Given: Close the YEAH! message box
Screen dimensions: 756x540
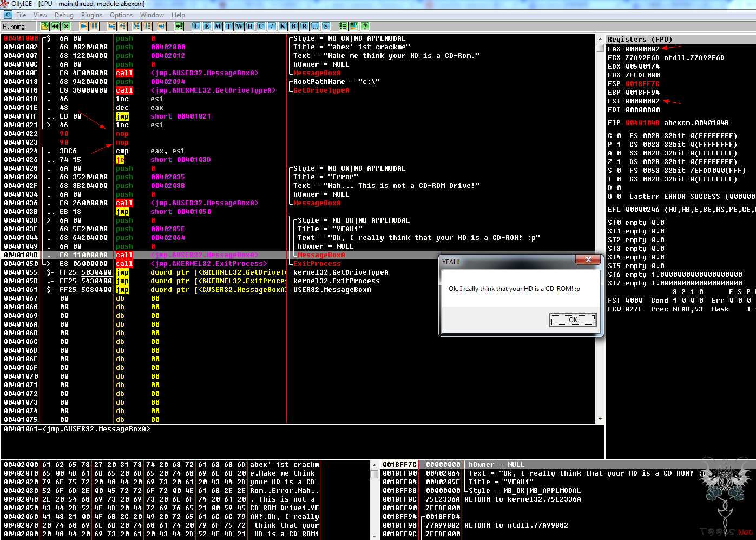Looking at the screenshot, I should [588, 260].
